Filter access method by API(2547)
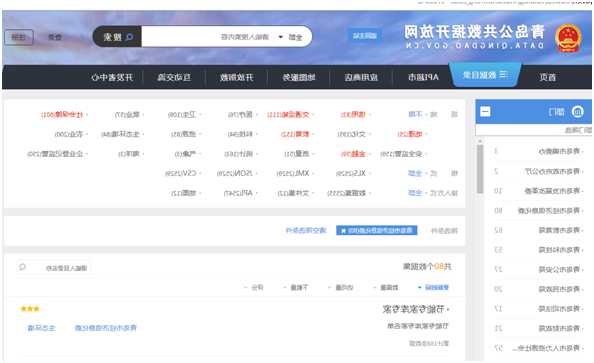This screenshot has height=363, width=594. coord(238,193)
